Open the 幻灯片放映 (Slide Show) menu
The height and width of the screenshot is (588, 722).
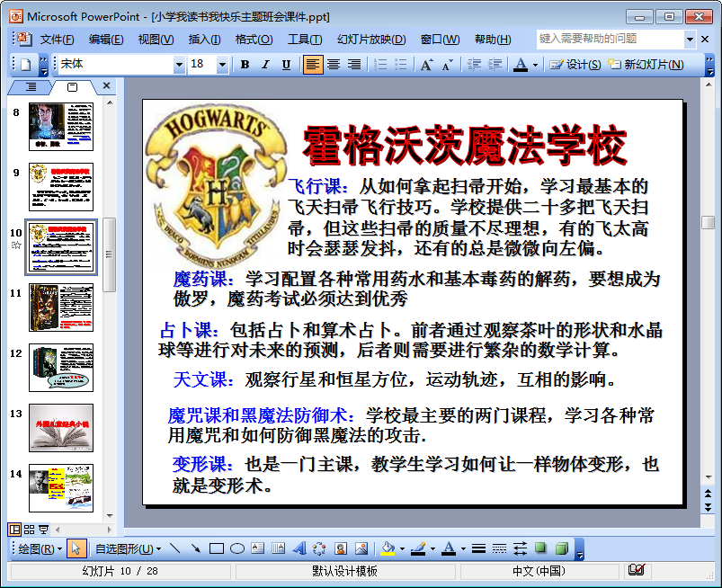[371, 40]
